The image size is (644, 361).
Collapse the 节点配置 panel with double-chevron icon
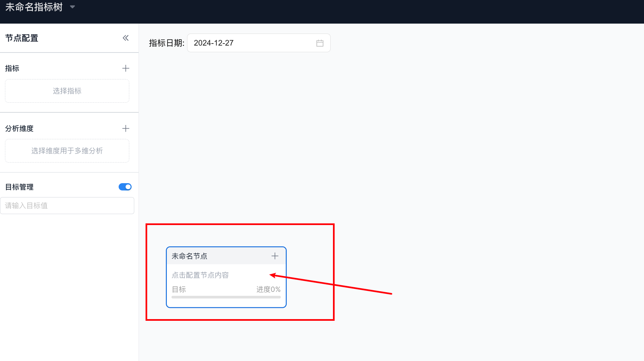point(126,38)
